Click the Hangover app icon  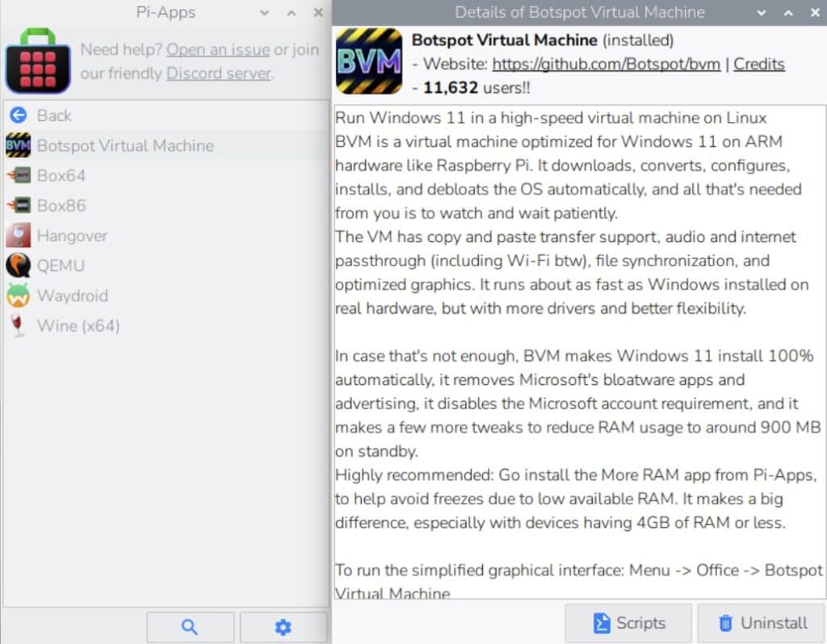[x=18, y=236]
